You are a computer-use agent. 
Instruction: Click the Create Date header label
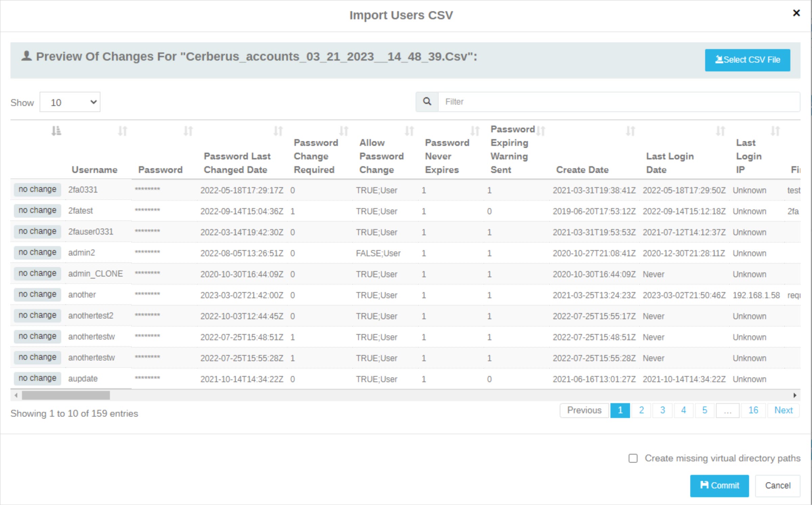click(582, 170)
